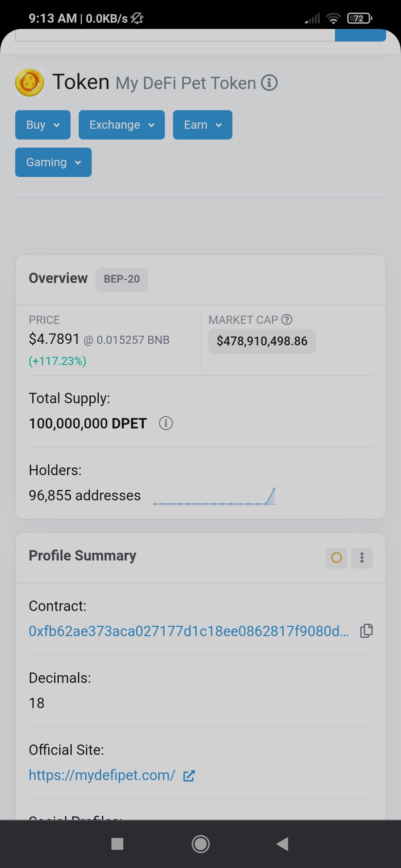Tap the My DeFi Pet token logo
The width and height of the screenshot is (401, 868).
[x=29, y=82]
